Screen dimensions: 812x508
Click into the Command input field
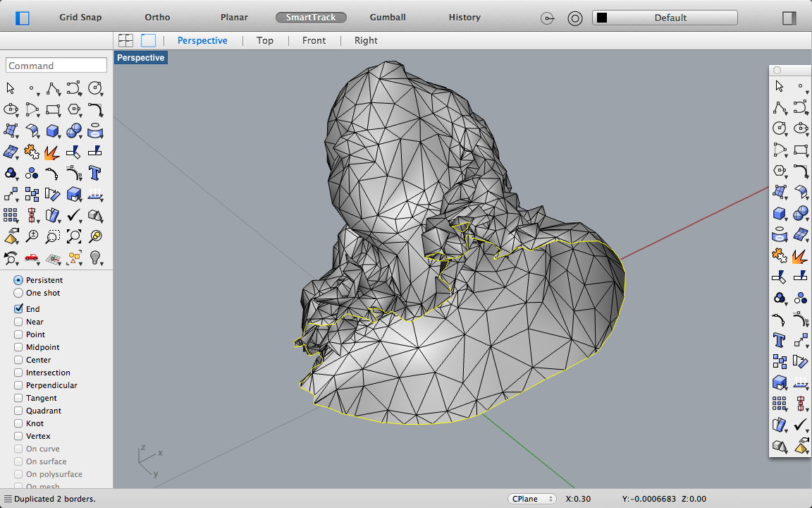56,66
